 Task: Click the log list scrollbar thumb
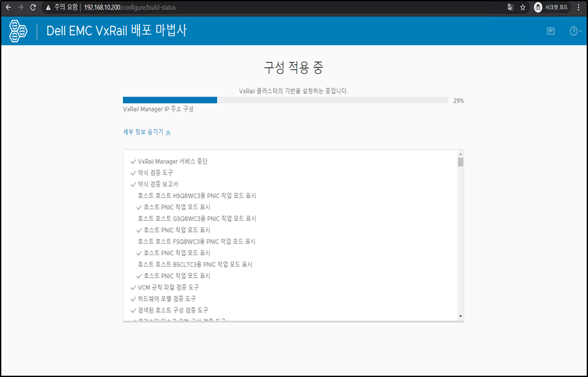point(460,162)
